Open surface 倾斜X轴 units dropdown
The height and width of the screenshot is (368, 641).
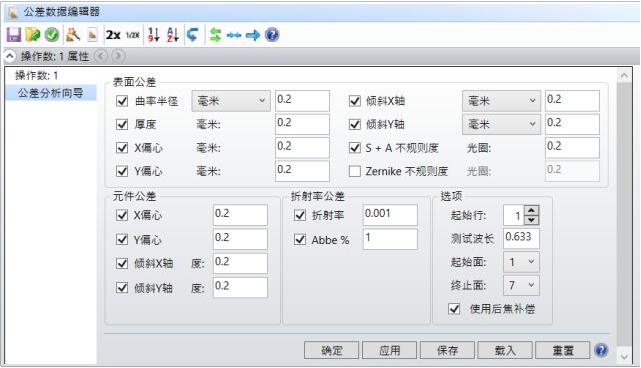[x=501, y=101]
